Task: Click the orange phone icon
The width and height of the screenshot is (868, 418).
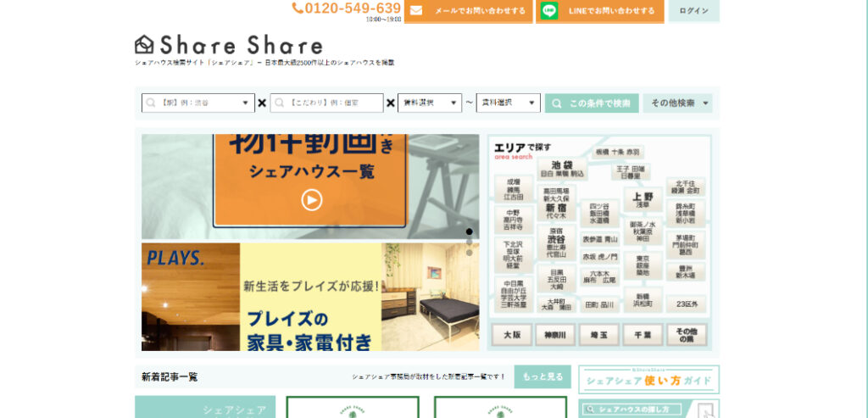Action: (298, 8)
